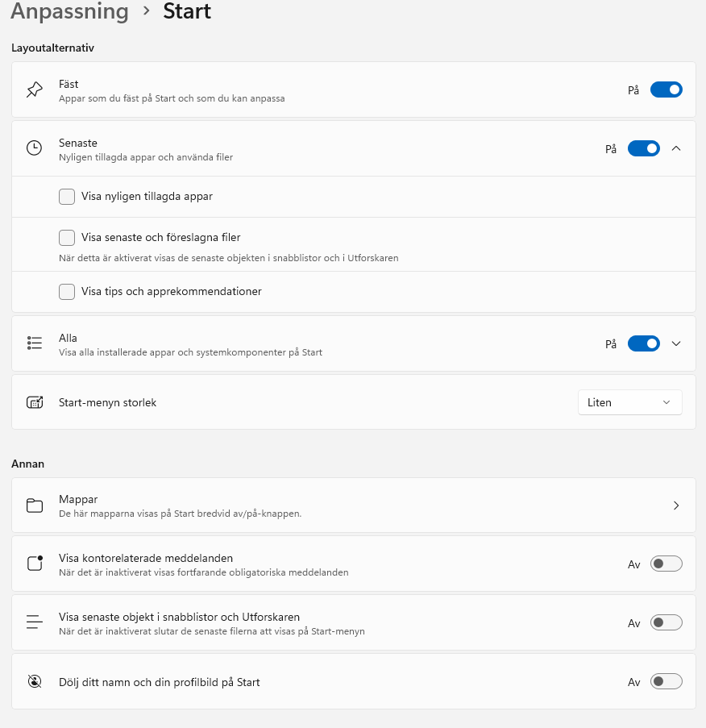Enable Visa tips och apprekommendationer checkbox

[x=67, y=292]
